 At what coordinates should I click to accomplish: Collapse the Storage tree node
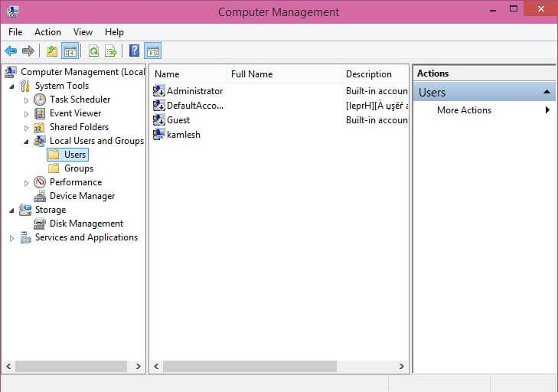(11, 211)
